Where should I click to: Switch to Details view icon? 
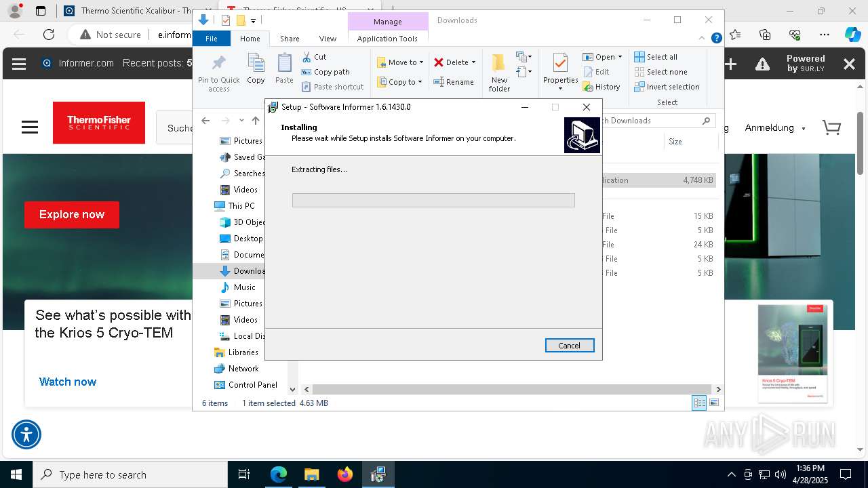click(698, 403)
